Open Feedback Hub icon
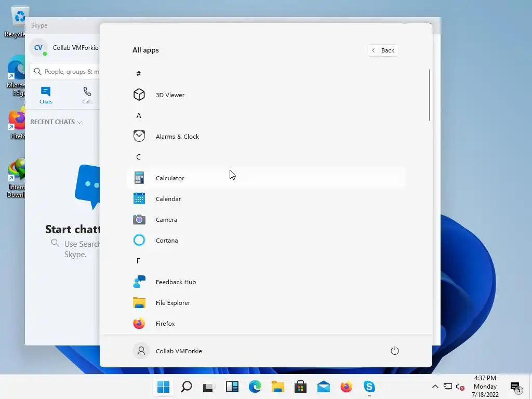This screenshot has height=399, width=532. pyautogui.click(x=139, y=282)
